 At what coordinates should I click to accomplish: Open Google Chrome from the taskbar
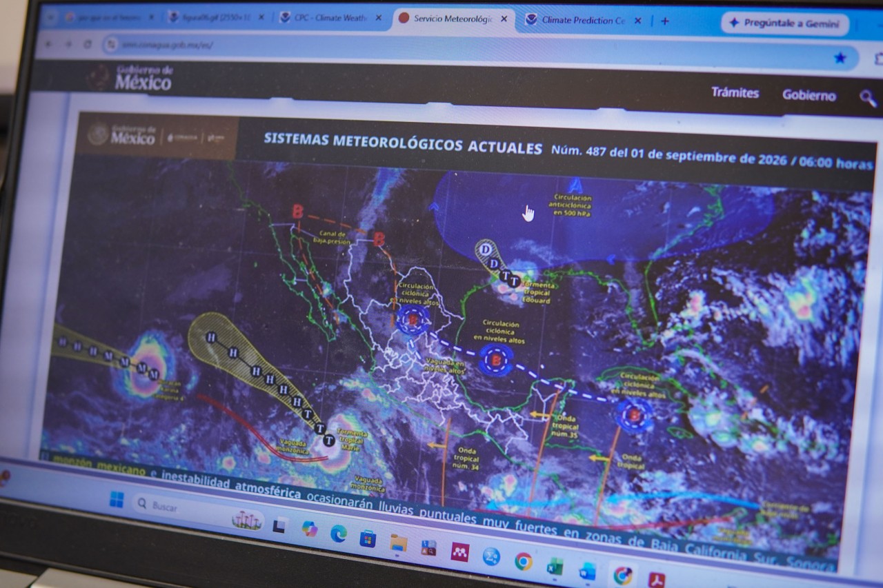pos(523,562)
